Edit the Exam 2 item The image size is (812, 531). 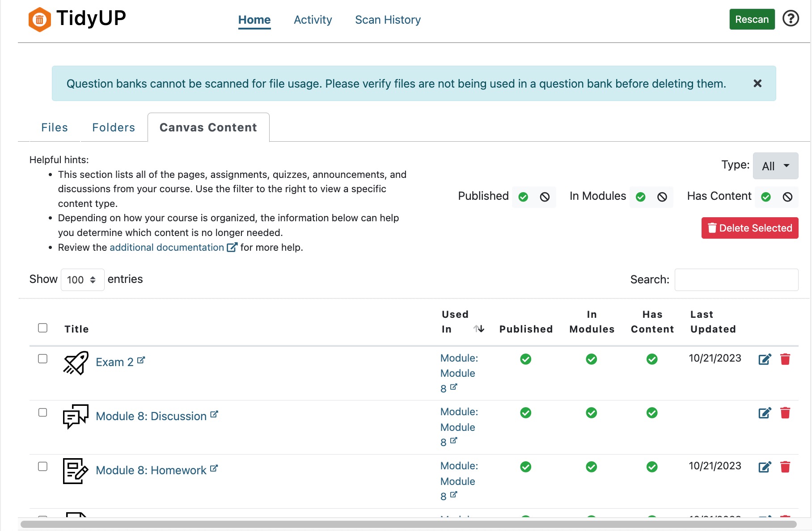click(x=765, y=359)
